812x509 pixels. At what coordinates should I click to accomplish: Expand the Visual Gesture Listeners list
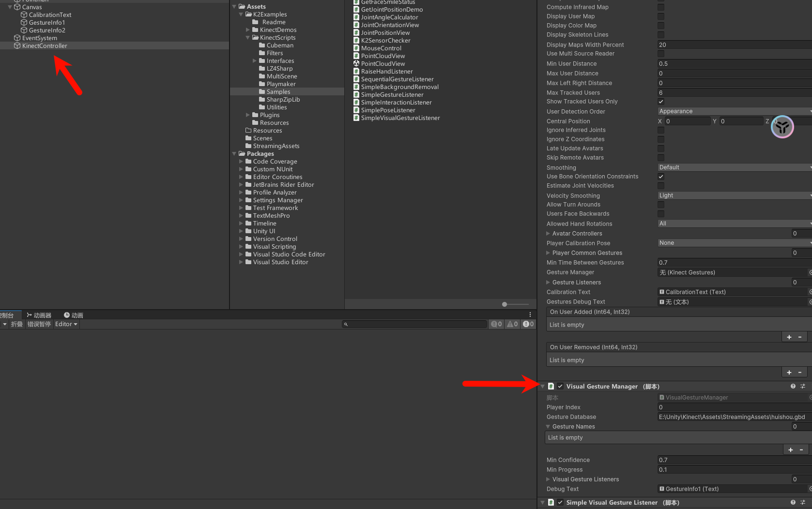click(x=548, y=479)
